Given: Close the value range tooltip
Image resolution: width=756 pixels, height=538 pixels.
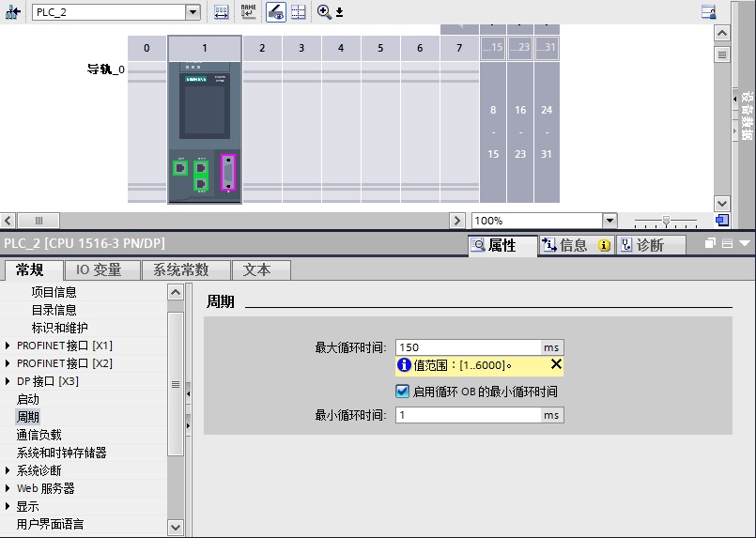Looking at the screenshot, I should click(556, 364).
